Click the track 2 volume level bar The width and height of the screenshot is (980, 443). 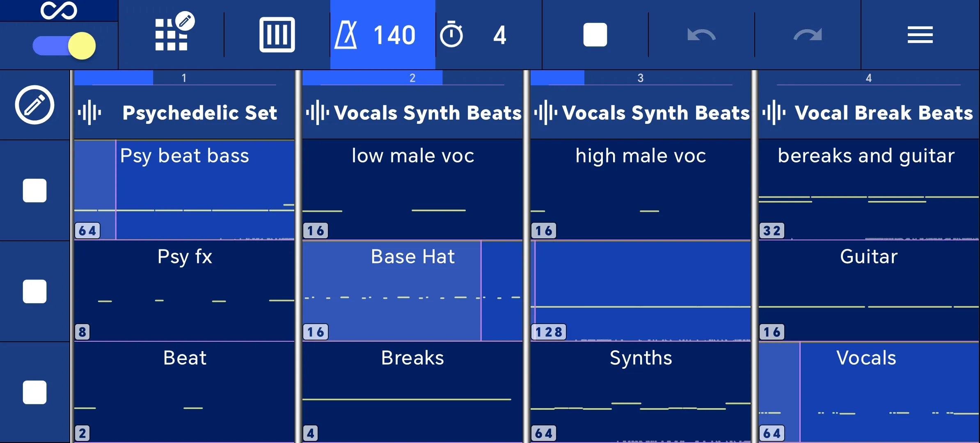pos(412,78)
